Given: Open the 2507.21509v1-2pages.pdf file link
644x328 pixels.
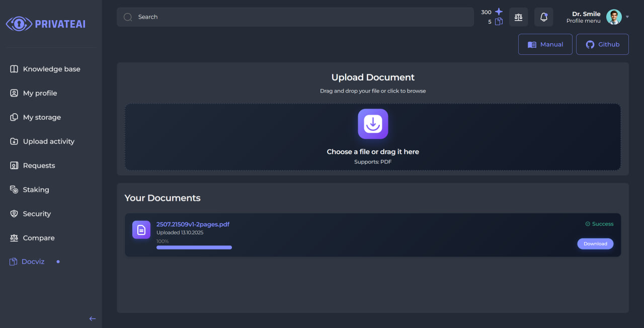Looking at the screenshot, I should coord(193,224).
